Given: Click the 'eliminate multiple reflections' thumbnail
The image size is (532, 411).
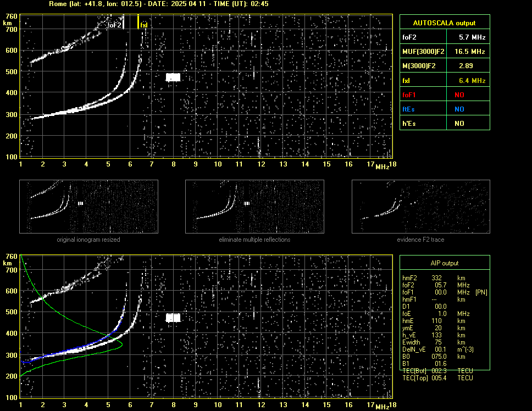Looking at the screenshot, I should point(254,207).
